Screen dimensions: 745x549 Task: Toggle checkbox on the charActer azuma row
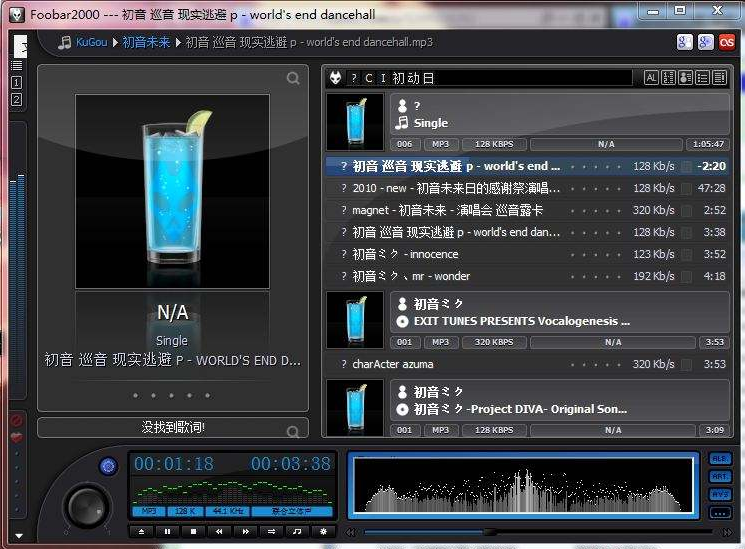(687, 365)
